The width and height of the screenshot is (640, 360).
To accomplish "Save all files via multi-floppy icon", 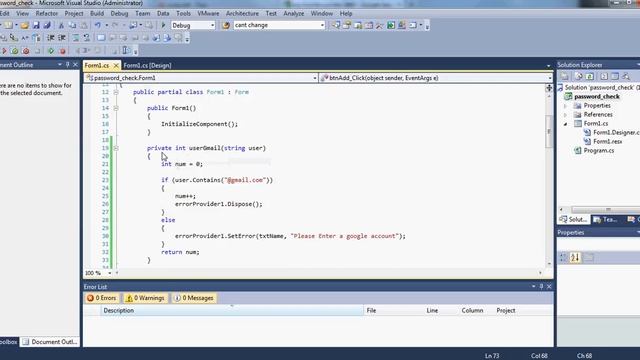I will (47, 25).
